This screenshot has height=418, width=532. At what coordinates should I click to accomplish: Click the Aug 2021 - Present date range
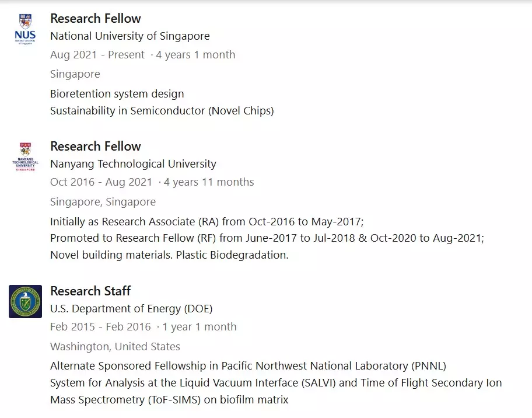[x=97, y=55]
